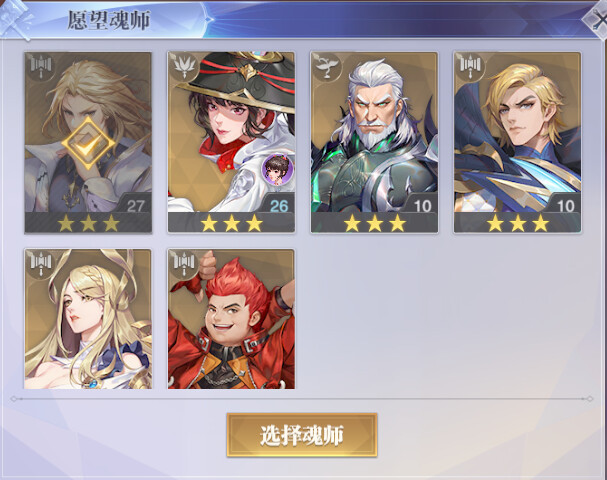Screen dimensions: 607x480
Task: Select the white-haired armored elder card
Action: [374, 142]
